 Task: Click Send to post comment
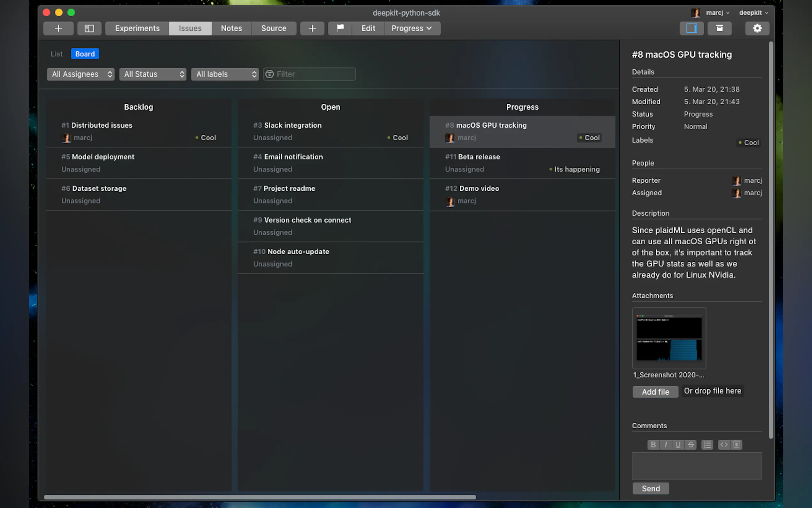pos(651,488)
